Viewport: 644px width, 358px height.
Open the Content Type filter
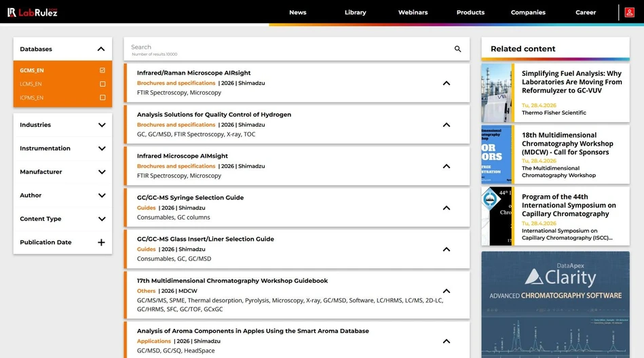pos(101,219)
